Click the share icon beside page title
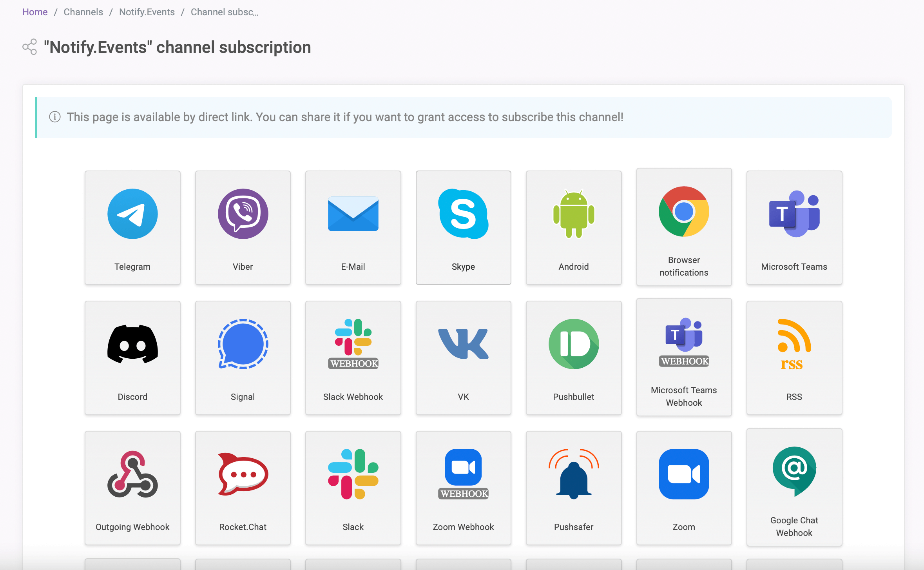This screenshot has height=570, width=924. click(30, 47)
